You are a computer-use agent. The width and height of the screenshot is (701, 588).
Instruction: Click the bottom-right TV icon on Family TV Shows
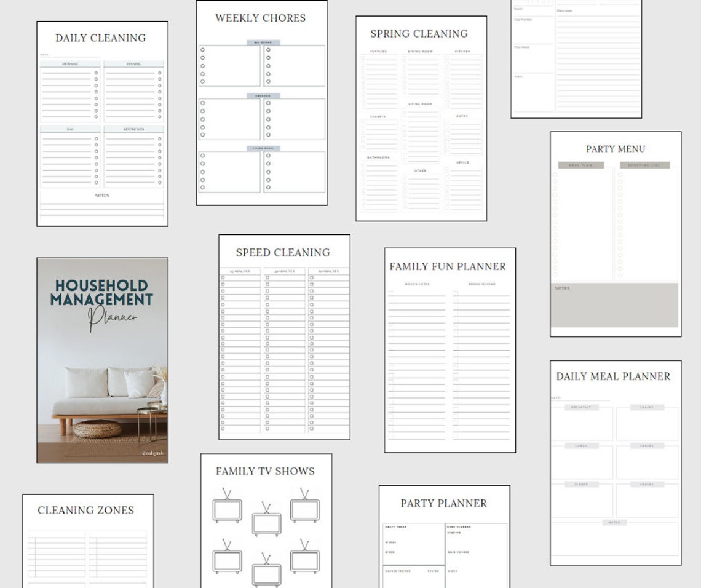(304, 560)
